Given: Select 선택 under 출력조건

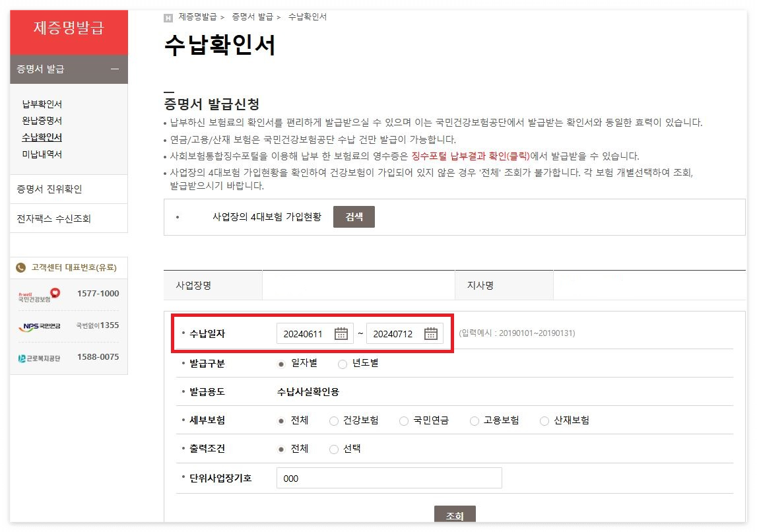Looking at the screenshot, I should click(334, 448).
